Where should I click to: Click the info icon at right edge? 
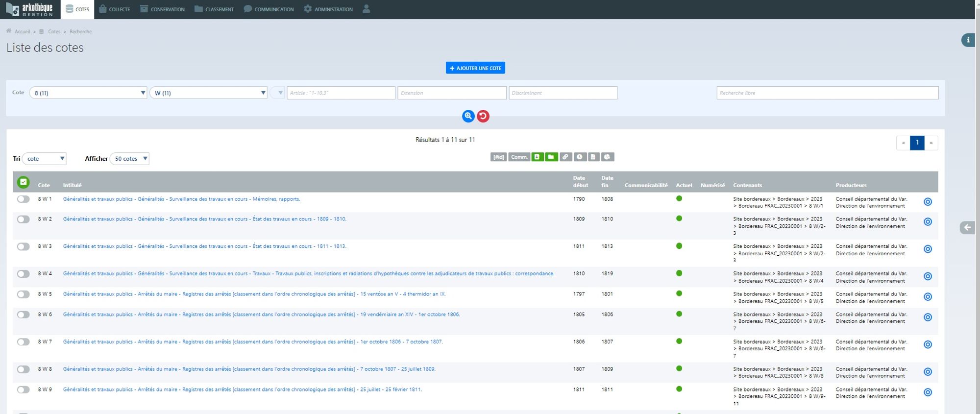(968, 40)
